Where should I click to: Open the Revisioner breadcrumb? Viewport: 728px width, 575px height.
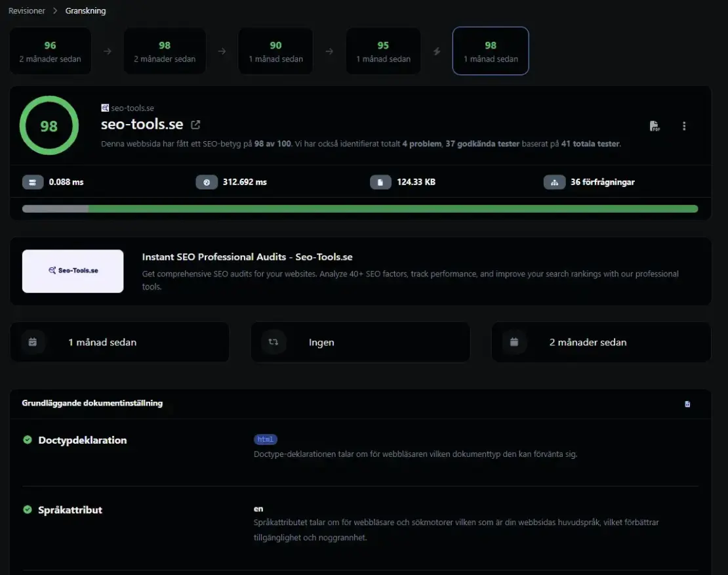(x=26, y=11)
